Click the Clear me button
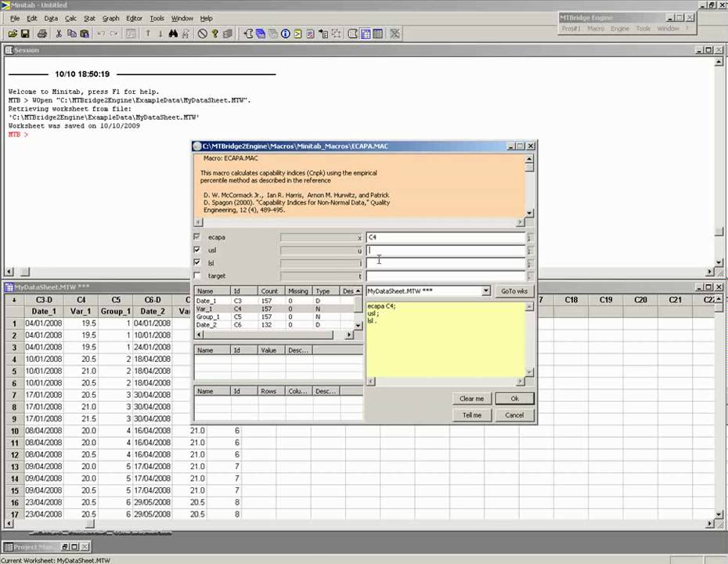 click(472, 399)
